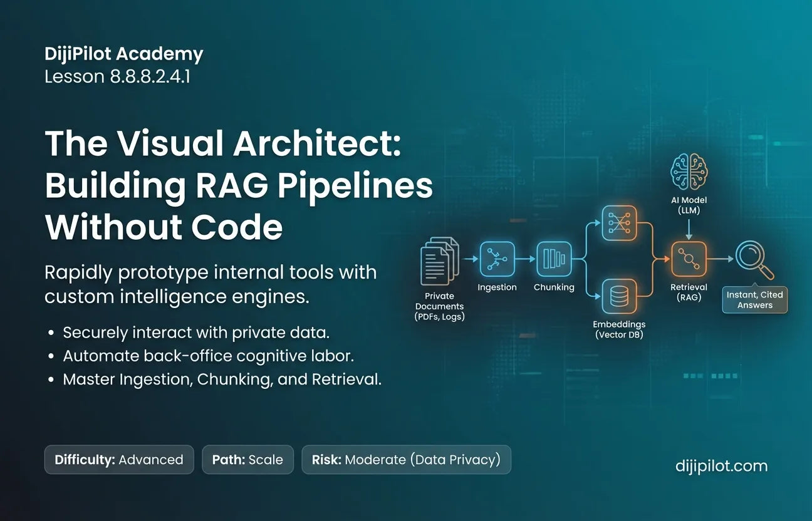The width and height of the screenshot is (812, 521).
Task: Click the title line 'Without Code'
Action: pyautogui.click(x=164, y=227)
